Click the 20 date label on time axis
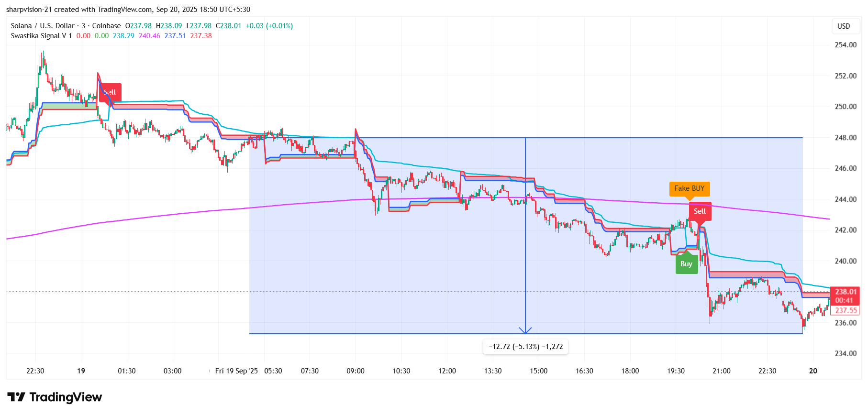This screenshot has height=415, width=868. 813,371
